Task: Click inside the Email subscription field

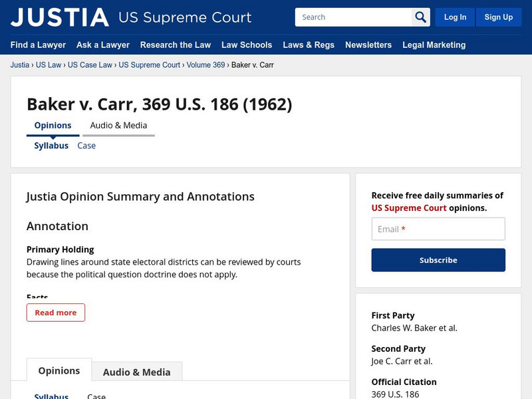Action: (x=438, y=229)
